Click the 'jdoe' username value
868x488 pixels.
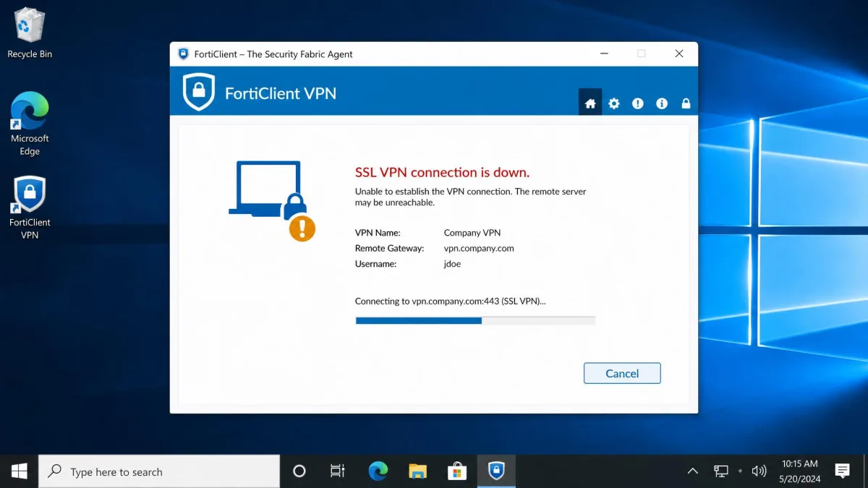pyautogui.click(x=452, y=264)
